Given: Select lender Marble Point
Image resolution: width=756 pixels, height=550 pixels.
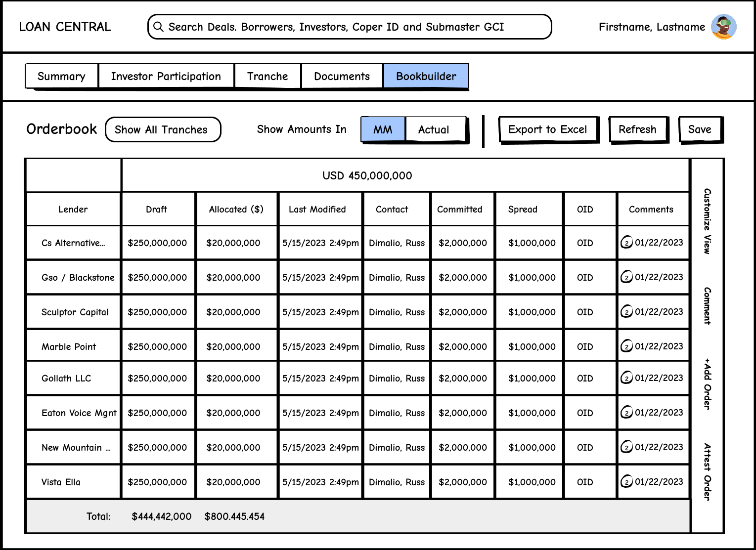Looking at the screenshot, I should coord(69,346).
